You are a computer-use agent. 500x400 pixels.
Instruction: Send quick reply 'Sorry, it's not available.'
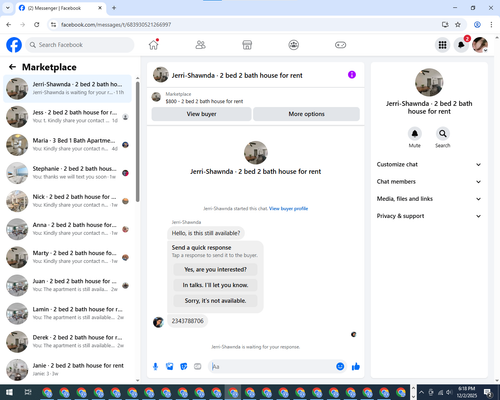(x=215, y=301)
